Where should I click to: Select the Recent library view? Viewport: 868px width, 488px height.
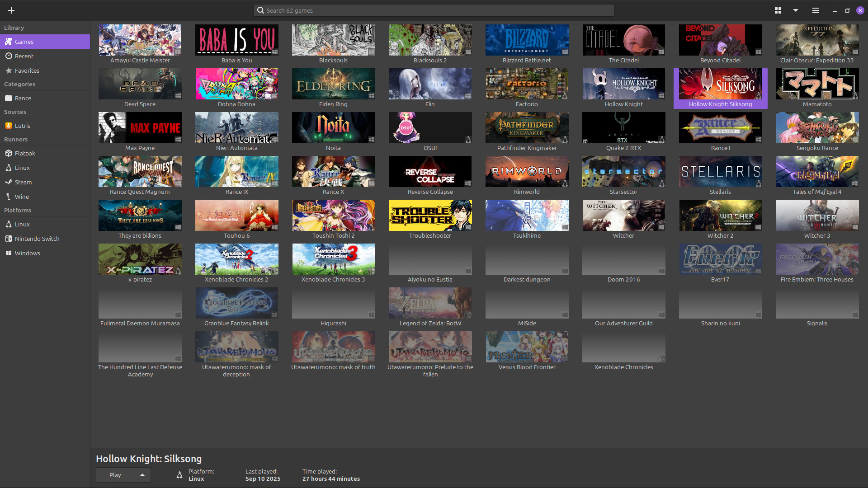point(24,56)
